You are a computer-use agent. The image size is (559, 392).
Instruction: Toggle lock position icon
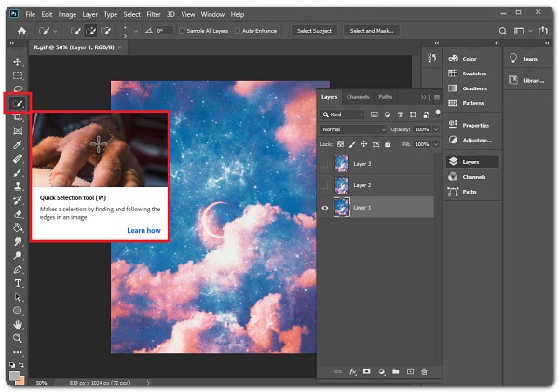[363, 144]
